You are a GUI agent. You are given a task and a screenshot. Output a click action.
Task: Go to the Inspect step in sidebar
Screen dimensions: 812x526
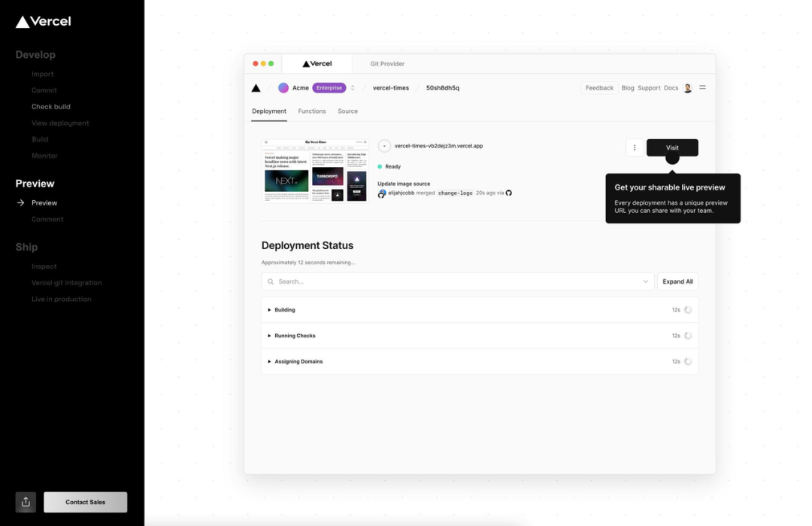click(44, 266)
